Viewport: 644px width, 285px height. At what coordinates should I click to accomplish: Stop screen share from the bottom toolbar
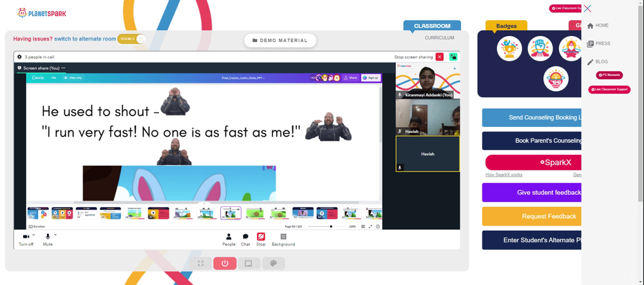261,239
